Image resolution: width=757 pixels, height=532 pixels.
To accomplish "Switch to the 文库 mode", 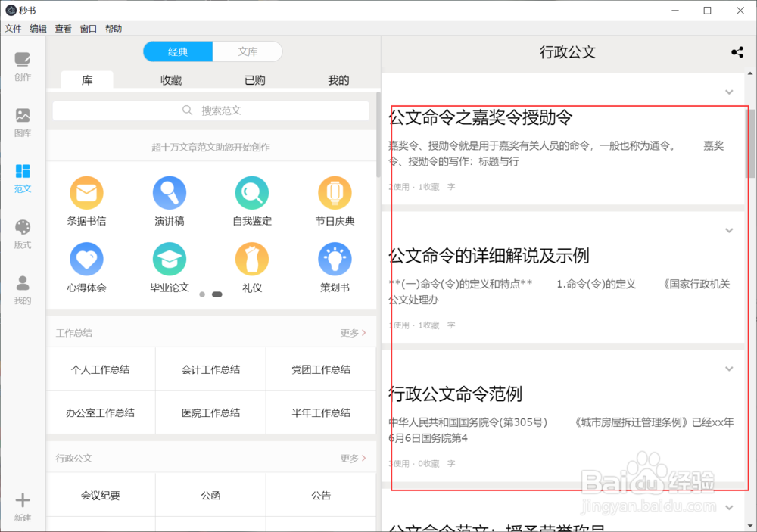I will pyautogui.click(x=248, y=51).
